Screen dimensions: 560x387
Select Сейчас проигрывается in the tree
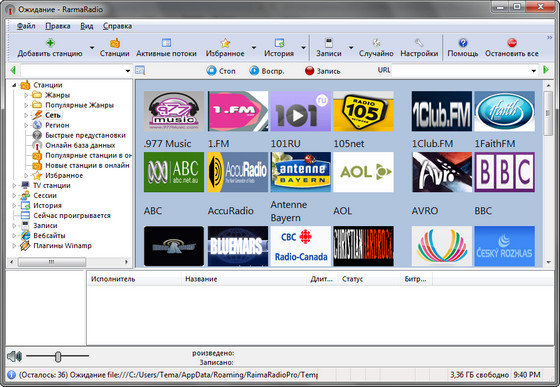[72, 216]
